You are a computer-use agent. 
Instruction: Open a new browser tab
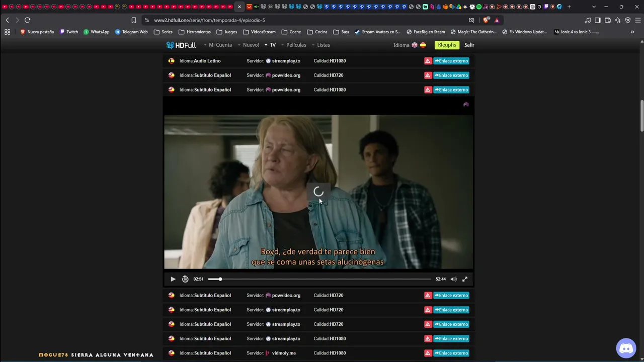(x=569, y=7)
